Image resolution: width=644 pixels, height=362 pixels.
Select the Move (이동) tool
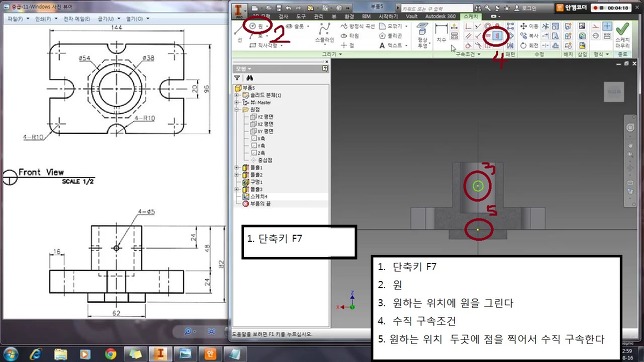coord(529,26)
